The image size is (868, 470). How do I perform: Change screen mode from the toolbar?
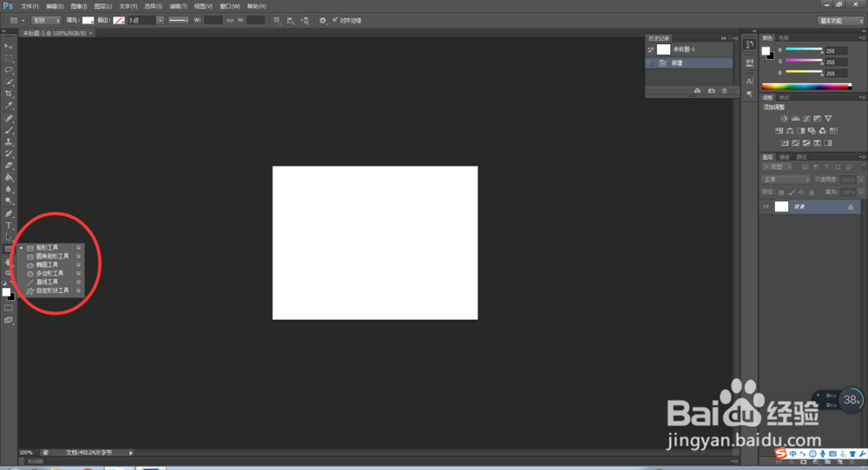pyautogui.click(x=9, y=320)
